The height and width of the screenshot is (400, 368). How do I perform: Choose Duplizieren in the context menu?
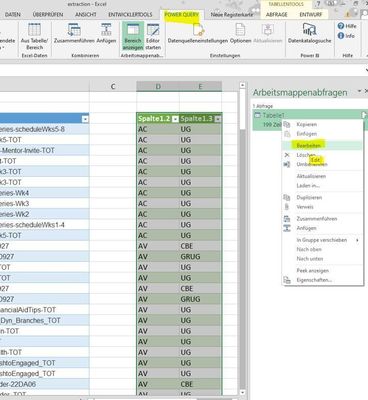tap(322, 197)
